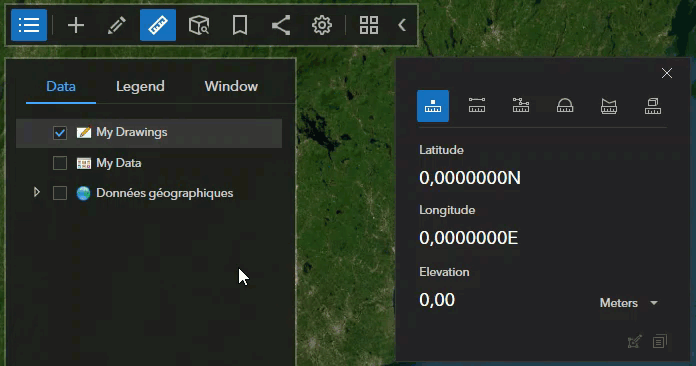This screenshot has width=696, height=366.
Task: Click the Add data plus icon
Action: tap(76, 25)
